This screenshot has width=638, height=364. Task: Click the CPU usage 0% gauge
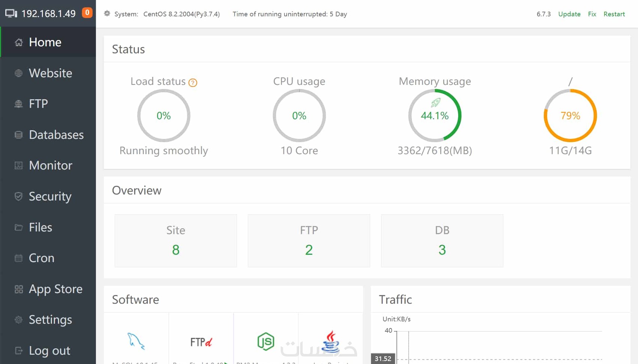click(299, 116)
